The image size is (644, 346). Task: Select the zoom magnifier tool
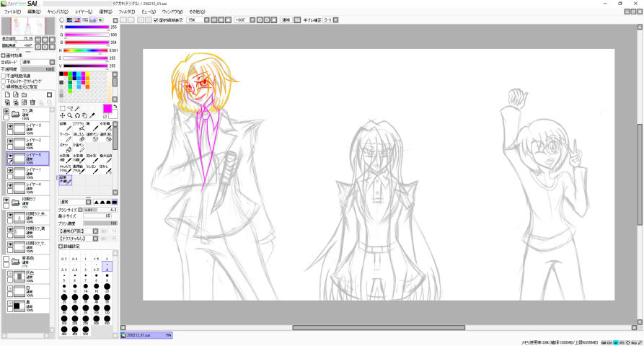coord(70,116)
